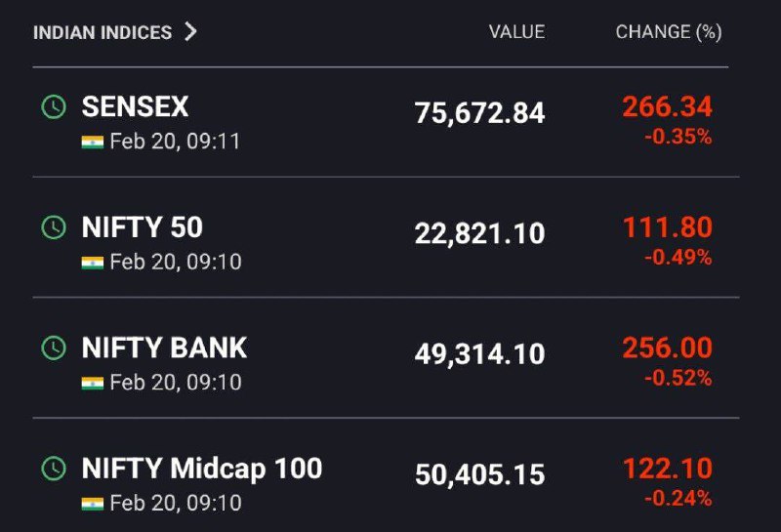Click the India flag under NIFTY Midcap 100
Screen dimensions: 781x532
pyautogui.click(x=93, y=504)
